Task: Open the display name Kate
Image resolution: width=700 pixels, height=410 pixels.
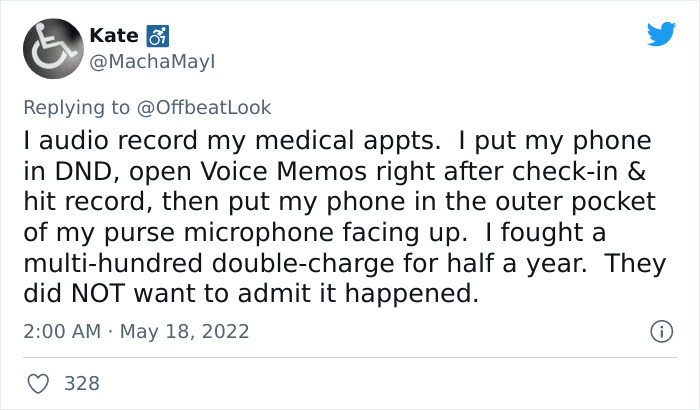Action: point(114,36)
